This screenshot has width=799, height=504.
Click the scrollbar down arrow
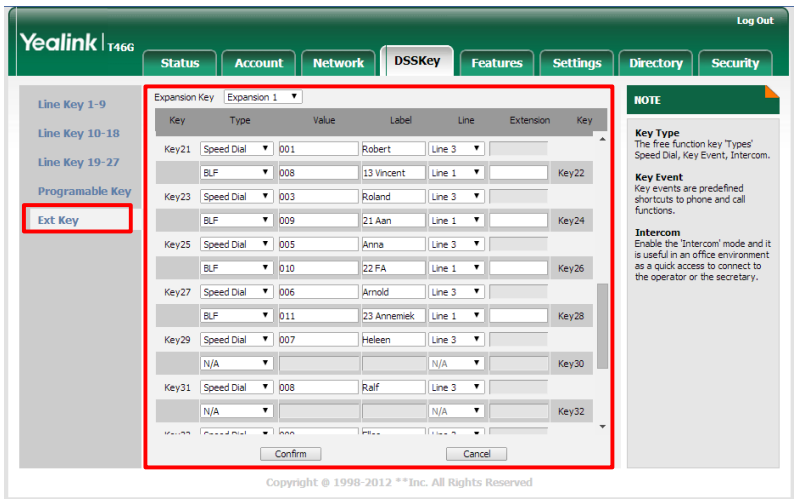(602, 427)
